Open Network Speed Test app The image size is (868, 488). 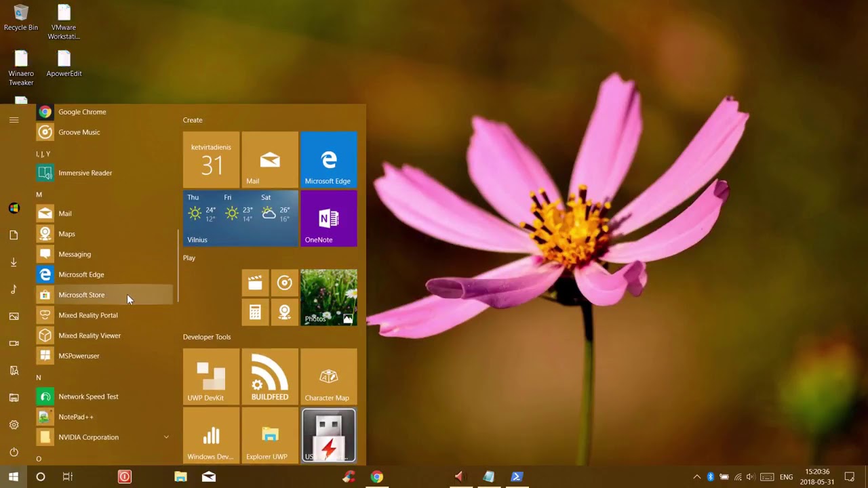(105, 396)
